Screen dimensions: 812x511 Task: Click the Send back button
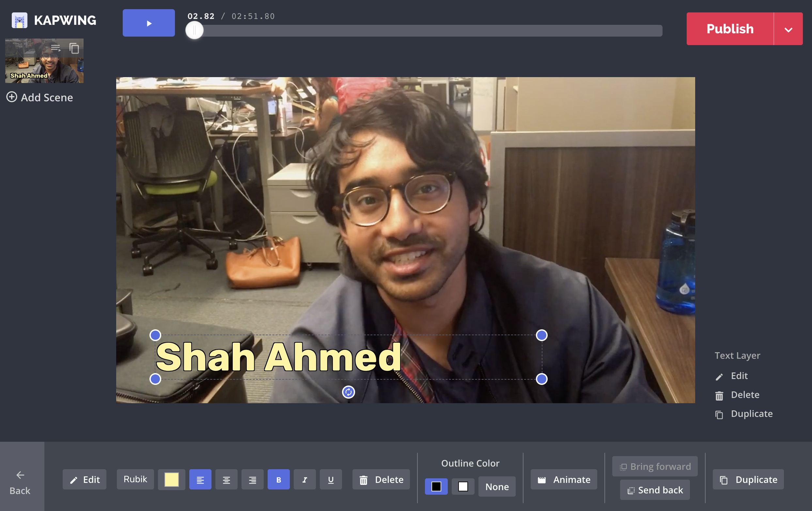655,490
